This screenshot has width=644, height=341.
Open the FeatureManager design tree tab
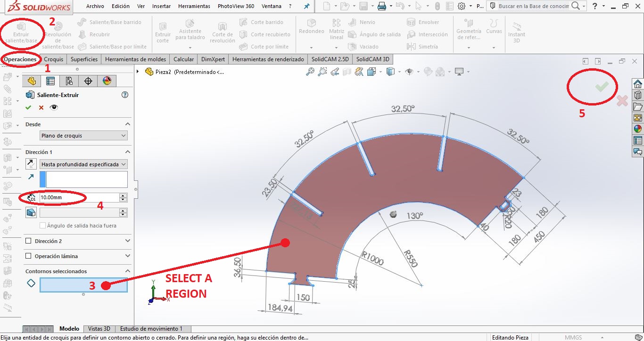32,81
